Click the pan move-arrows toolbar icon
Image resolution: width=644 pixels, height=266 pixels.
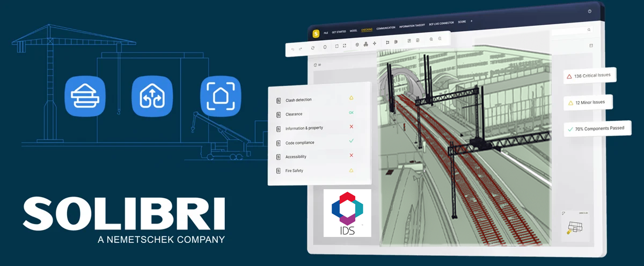(375, 43)
